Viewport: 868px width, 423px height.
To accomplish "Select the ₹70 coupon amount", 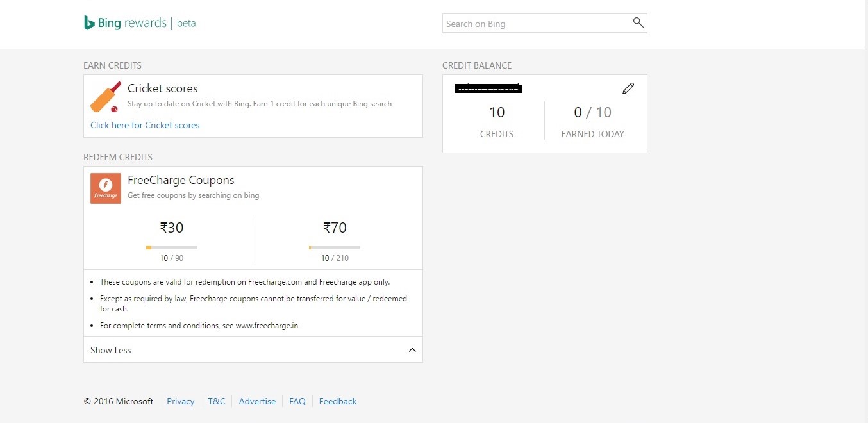I will pos(335,228).
